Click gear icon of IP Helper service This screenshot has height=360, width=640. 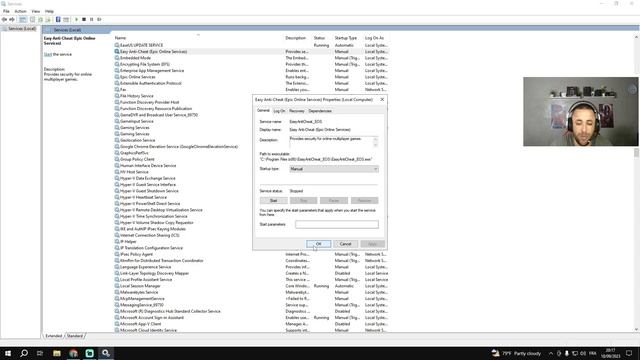point(117,242)
